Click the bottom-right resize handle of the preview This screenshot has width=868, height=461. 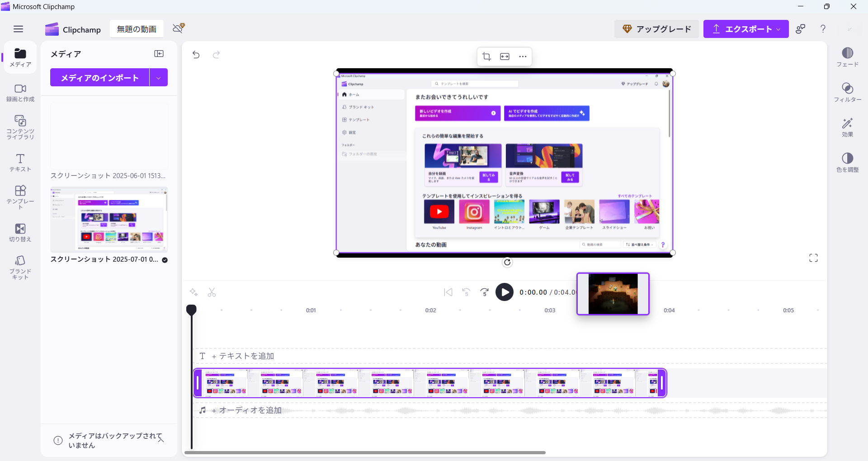(673, 253)
